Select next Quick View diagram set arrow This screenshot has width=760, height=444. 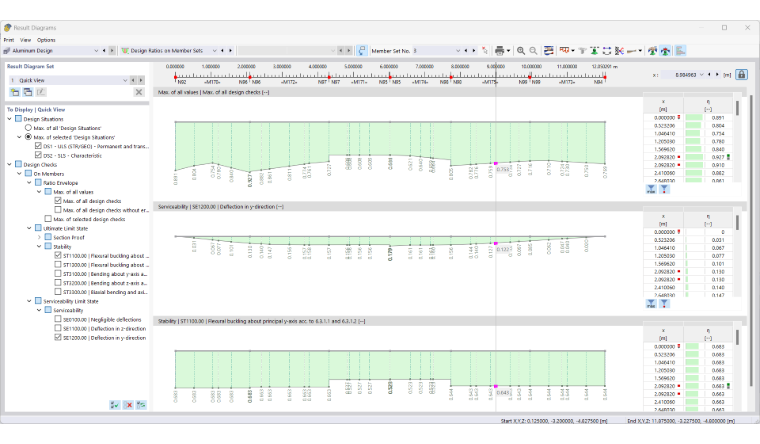[141, 80]
